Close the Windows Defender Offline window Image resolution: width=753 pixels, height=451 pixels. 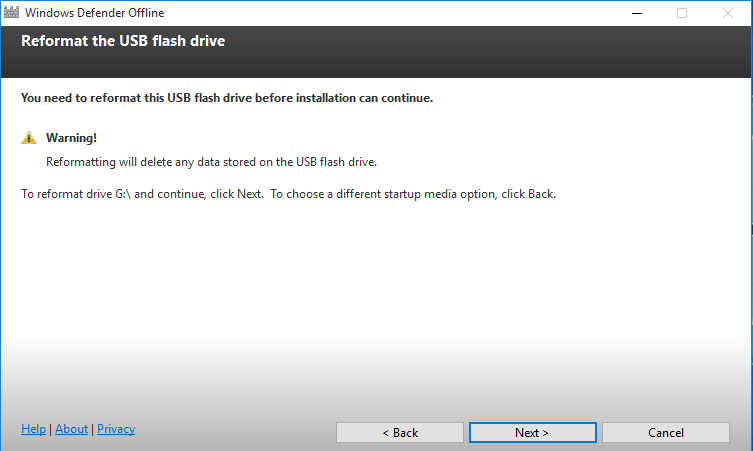point(728,13)
